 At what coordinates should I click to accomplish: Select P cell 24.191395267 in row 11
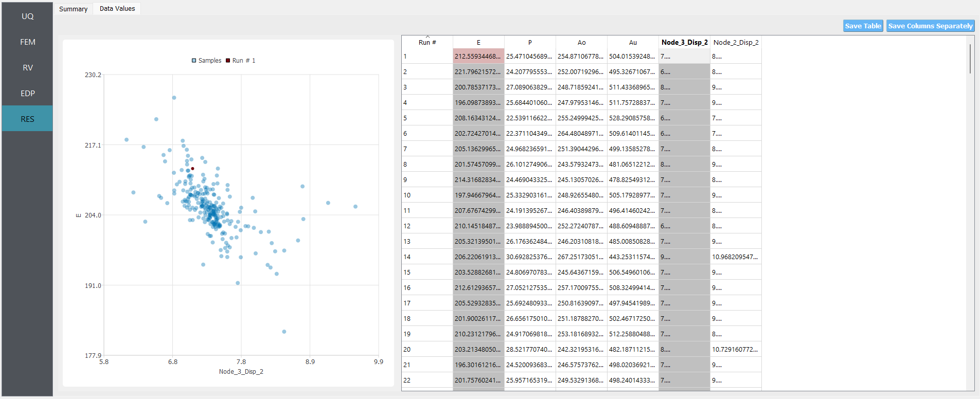coord(530,210)
